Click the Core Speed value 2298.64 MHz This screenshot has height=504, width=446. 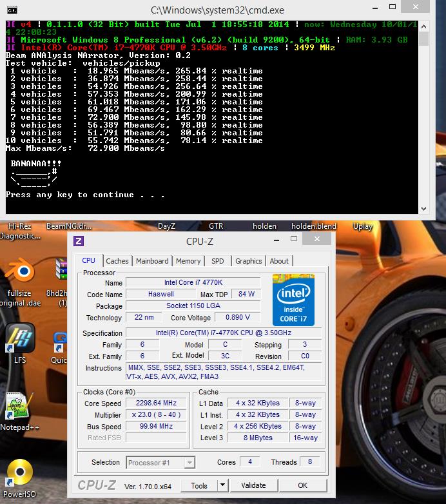[x=156, y=403]
